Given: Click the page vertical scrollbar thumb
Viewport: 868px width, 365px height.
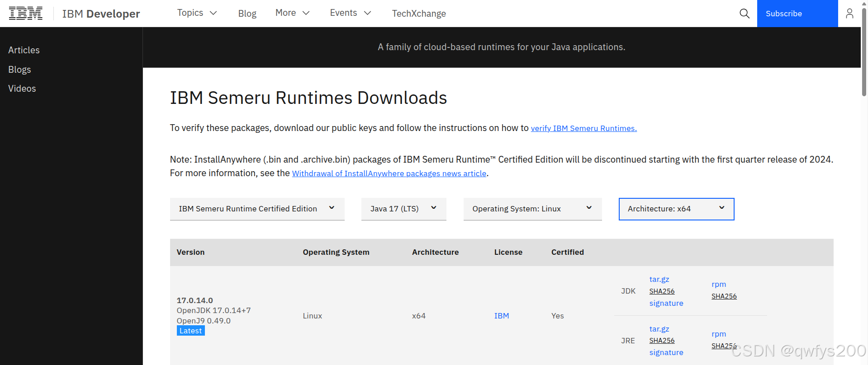Looking at the screenshot, I should tap(864, 52).
